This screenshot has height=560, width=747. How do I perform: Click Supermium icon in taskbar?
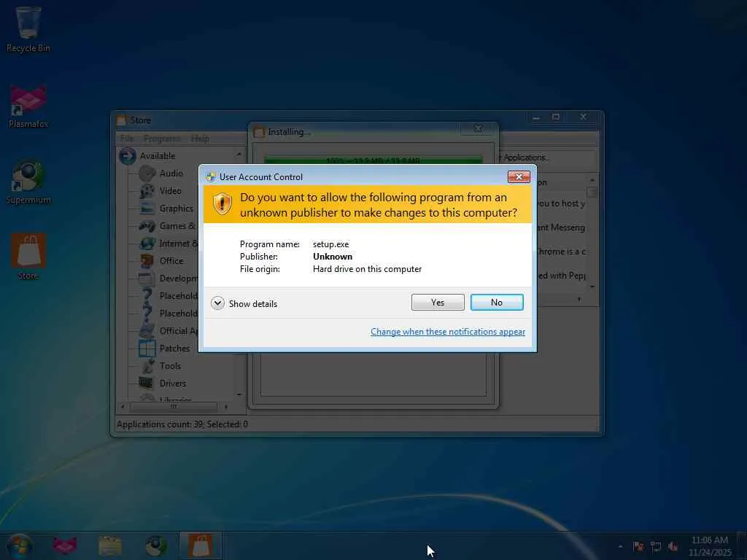(x=155, y=545)
